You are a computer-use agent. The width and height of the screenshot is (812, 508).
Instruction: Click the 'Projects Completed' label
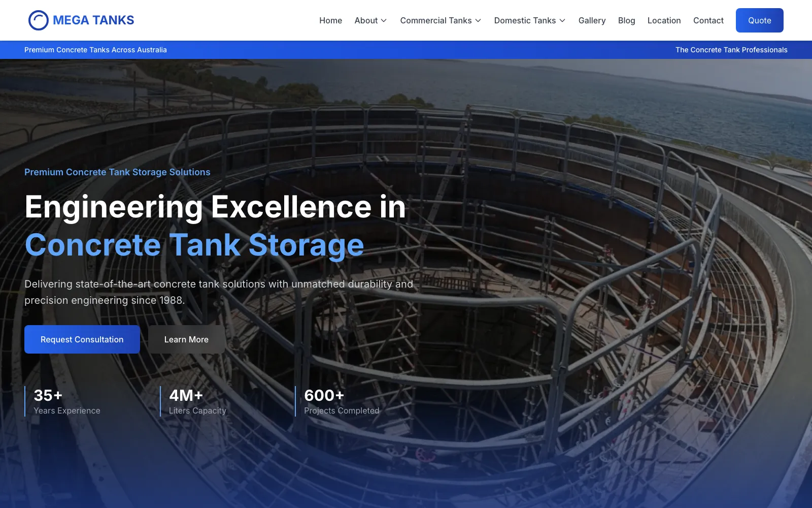[x=342, y=410]
